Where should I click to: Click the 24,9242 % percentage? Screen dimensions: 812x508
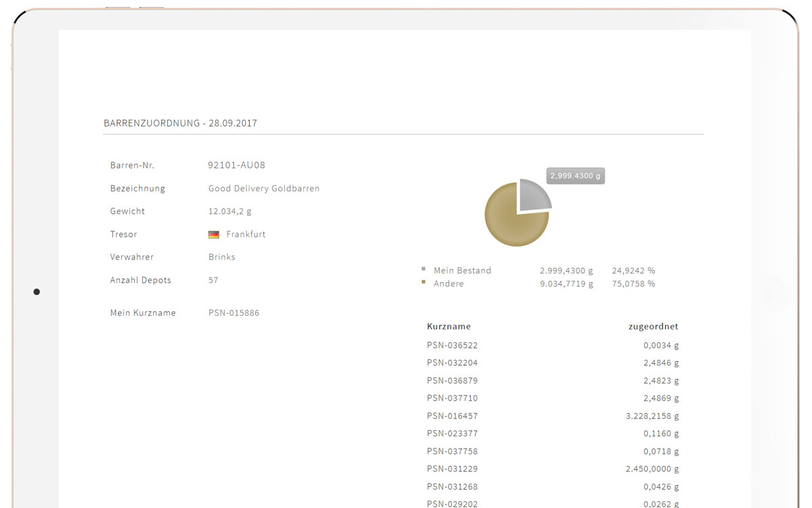tap(633, 271)
